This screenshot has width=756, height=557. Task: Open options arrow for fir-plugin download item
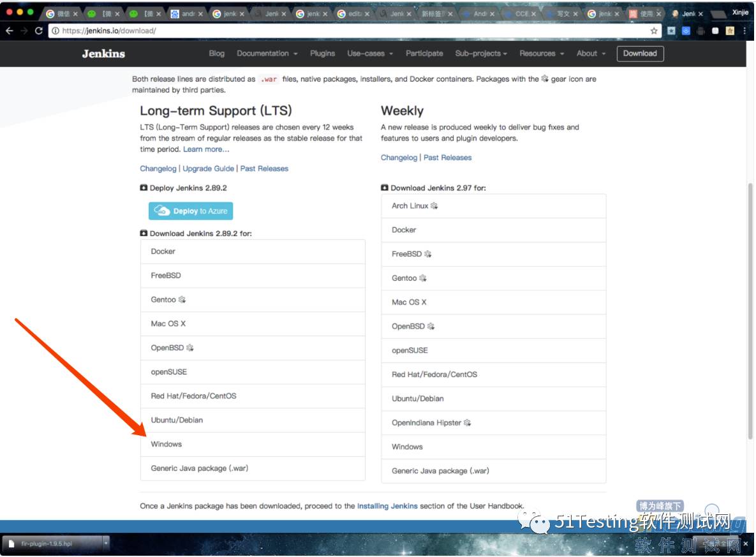[106, 544]
